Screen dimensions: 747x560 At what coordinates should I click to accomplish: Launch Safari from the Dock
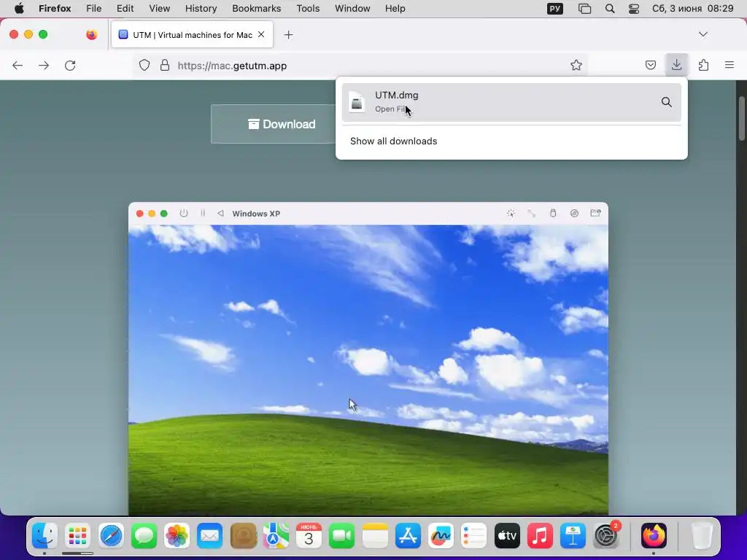(111, 537)
